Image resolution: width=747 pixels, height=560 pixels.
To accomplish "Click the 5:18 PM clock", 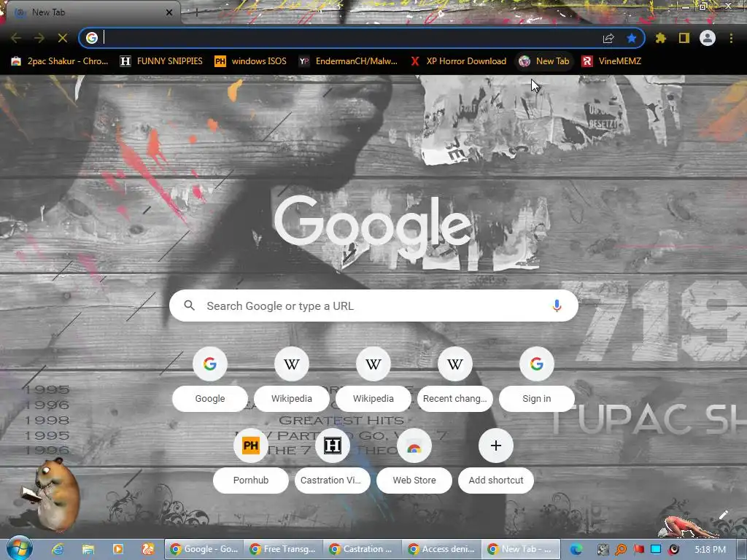I will tap(710, 550).
